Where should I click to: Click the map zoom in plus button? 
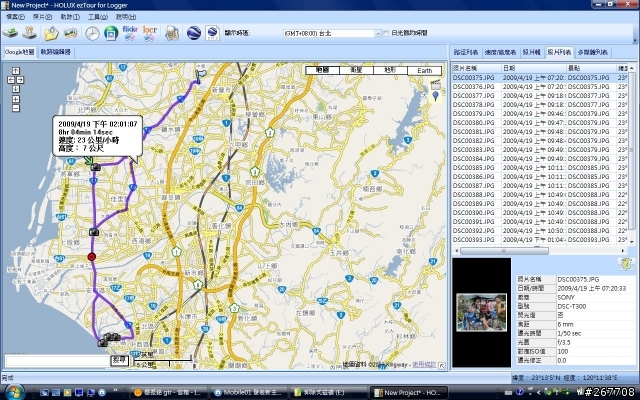point(16,99)
